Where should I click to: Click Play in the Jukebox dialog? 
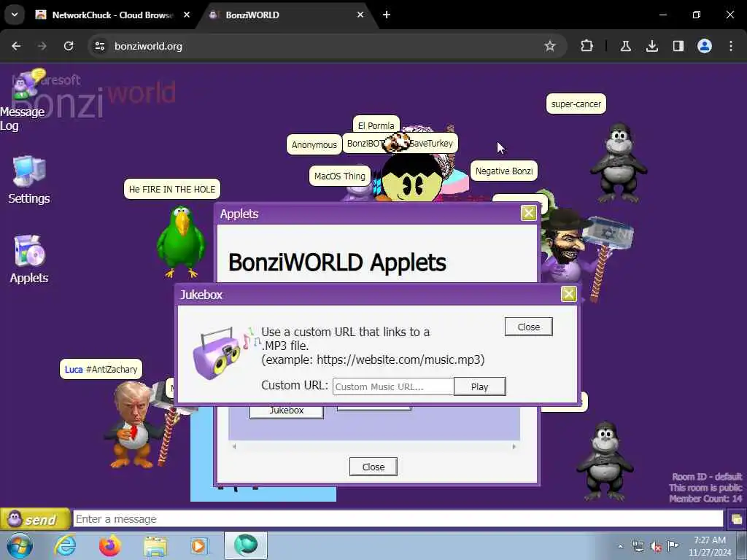(x=479, y=386)
